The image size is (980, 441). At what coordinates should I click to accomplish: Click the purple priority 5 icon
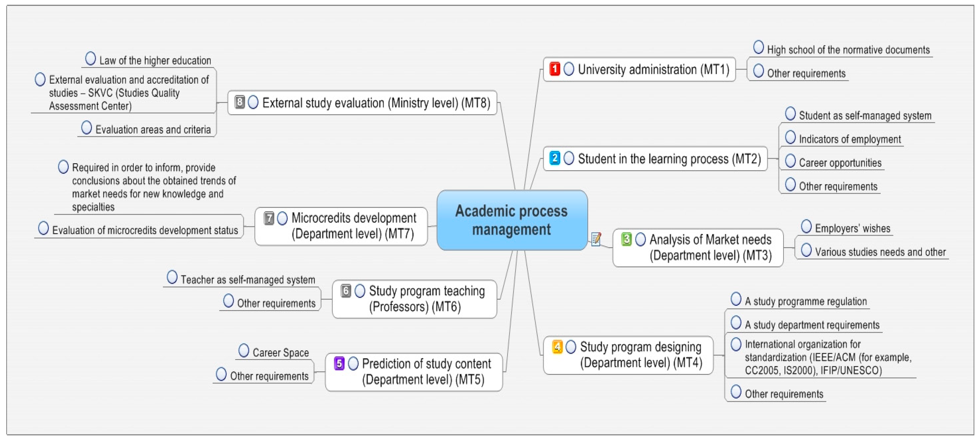(x=339, y=363)
